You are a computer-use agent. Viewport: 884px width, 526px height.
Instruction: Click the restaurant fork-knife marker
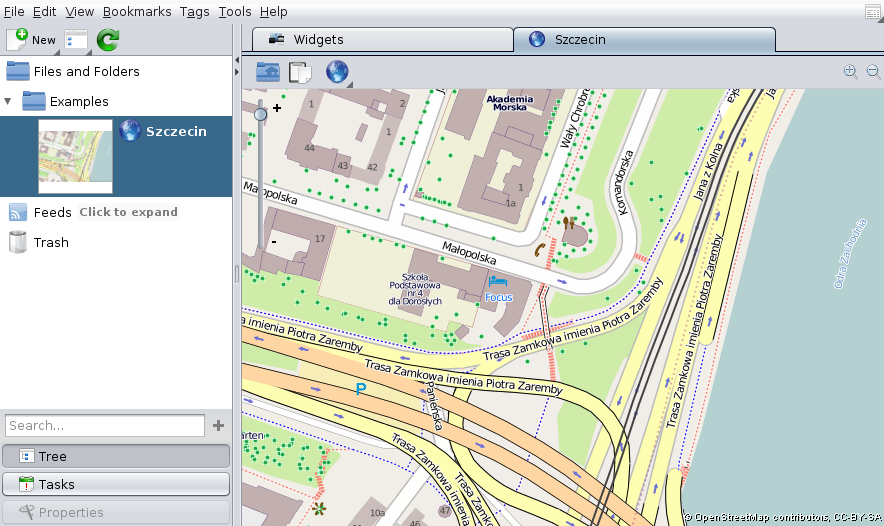tap(569, 222)
